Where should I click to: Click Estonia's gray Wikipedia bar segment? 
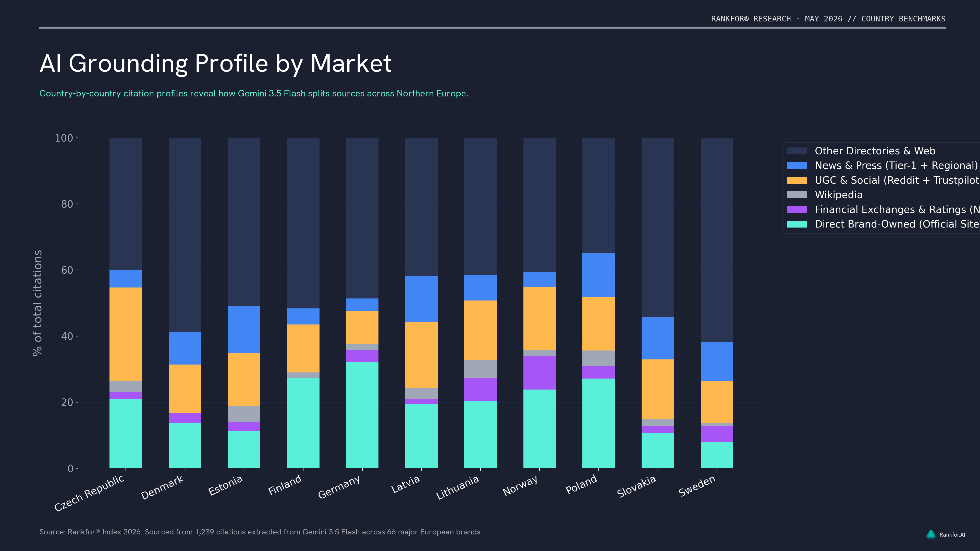(x=244, y=414)
